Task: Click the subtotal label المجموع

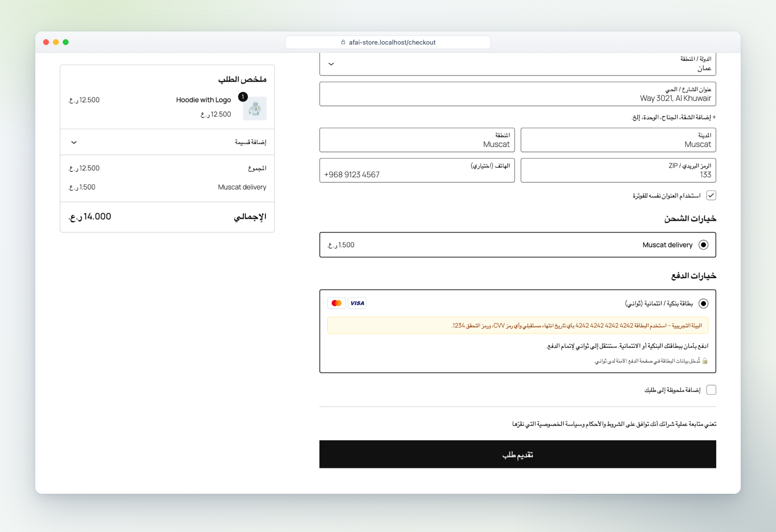Action: coord(257,168)
